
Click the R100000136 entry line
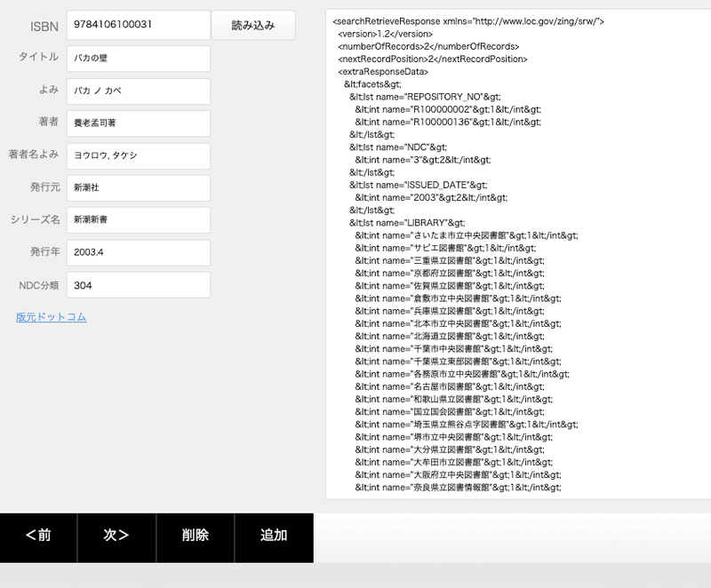coord(448,123)
